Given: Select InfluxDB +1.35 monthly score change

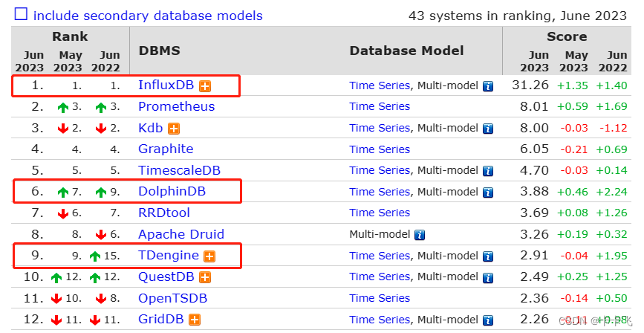Looking at the screenshot, I should pos(573,85).
